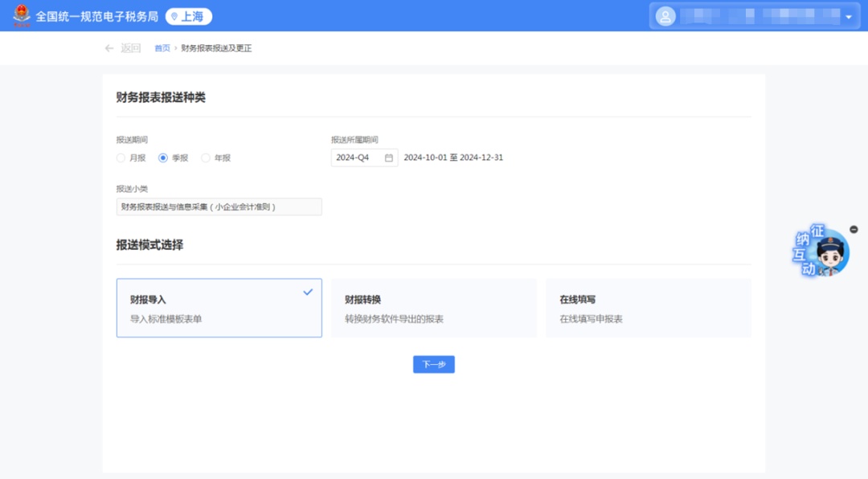
Task: Choose the 财报转换 mode card
Action: tap(433, 308)
